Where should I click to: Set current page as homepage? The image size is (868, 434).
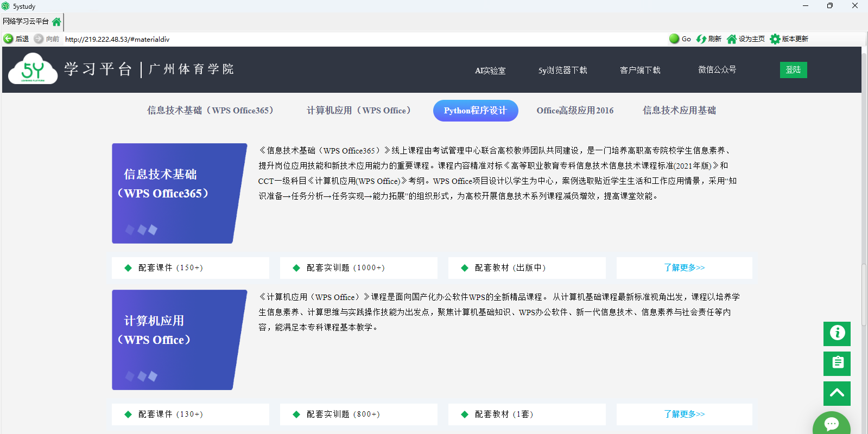[x=732, y=39]
